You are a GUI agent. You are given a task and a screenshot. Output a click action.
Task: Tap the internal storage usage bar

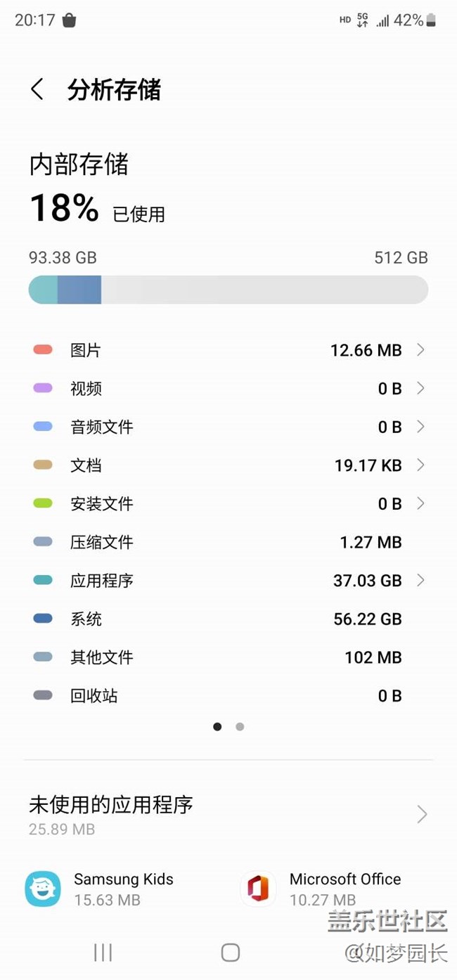(x=228, y=290)
